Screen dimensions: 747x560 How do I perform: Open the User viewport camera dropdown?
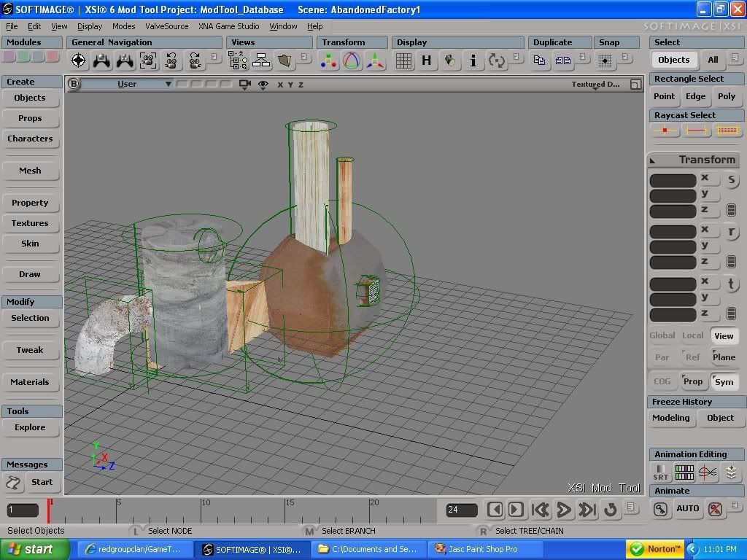tap(127, 85)
